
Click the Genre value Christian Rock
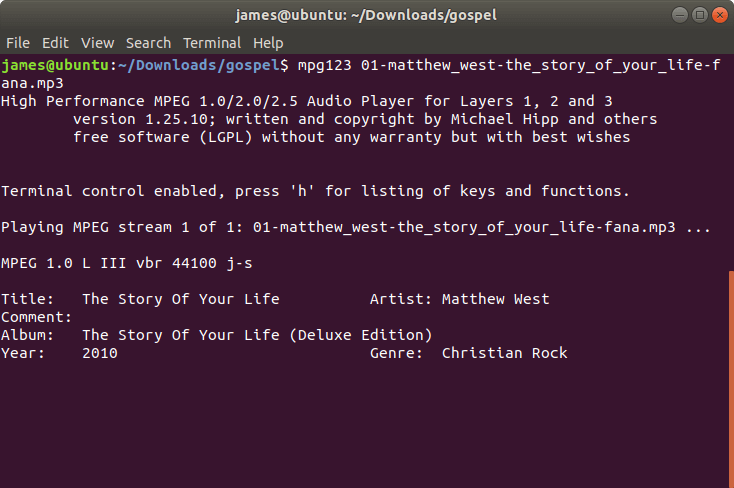(504, 353)
